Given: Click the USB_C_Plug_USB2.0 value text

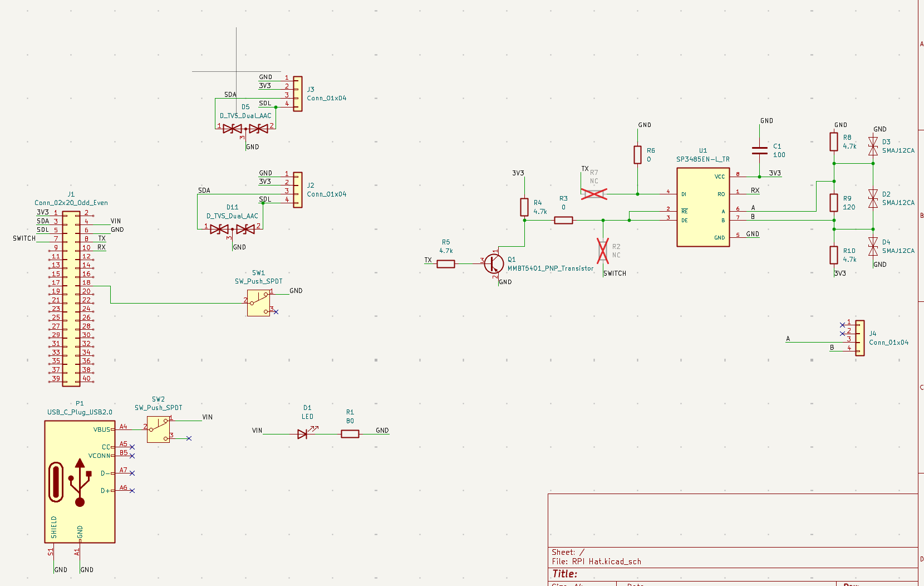Looking at the screenshot, I should pos(80,412).
